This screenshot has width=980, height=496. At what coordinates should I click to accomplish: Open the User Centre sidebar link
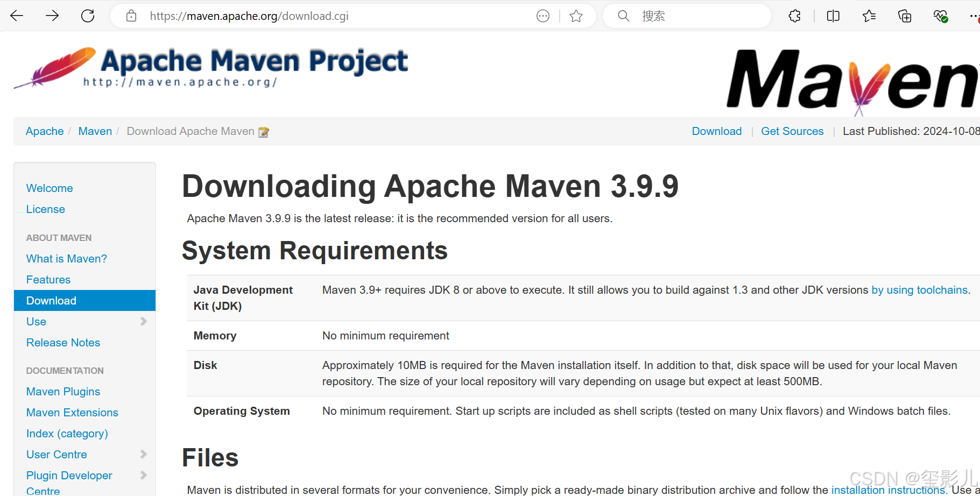(x=57, y=455)
